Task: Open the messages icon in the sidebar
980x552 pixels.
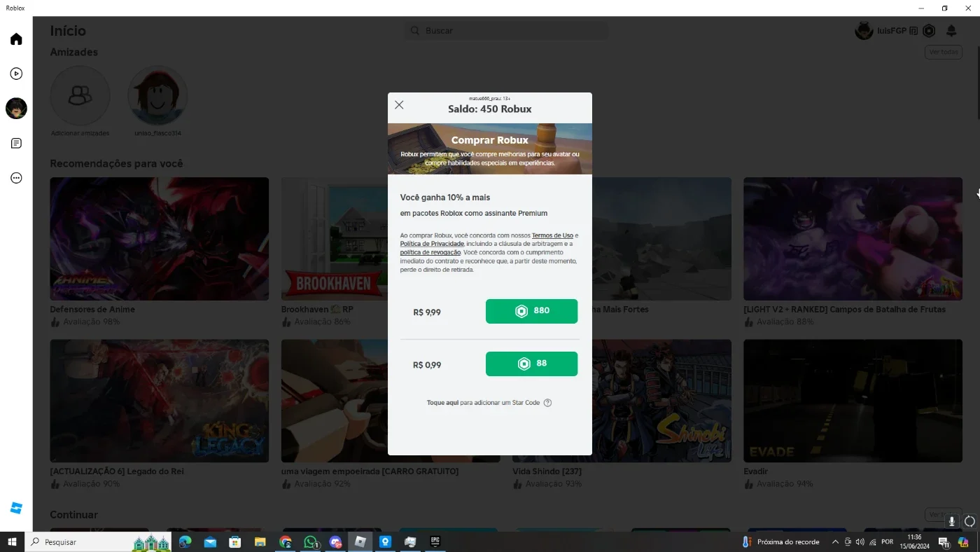Action: [x=16, y=144]
